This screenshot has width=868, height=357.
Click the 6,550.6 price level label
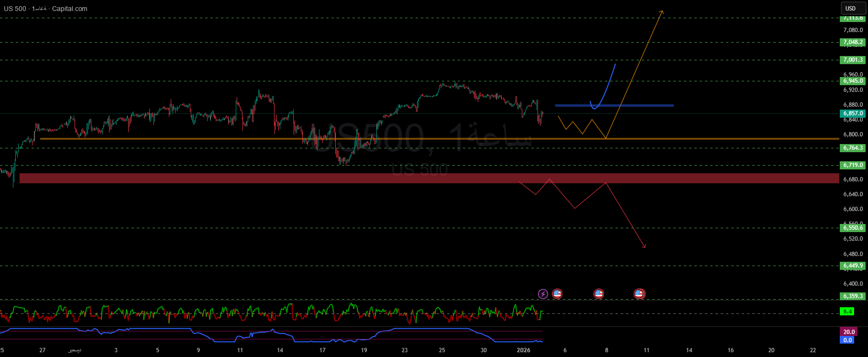tap(853, 228)
